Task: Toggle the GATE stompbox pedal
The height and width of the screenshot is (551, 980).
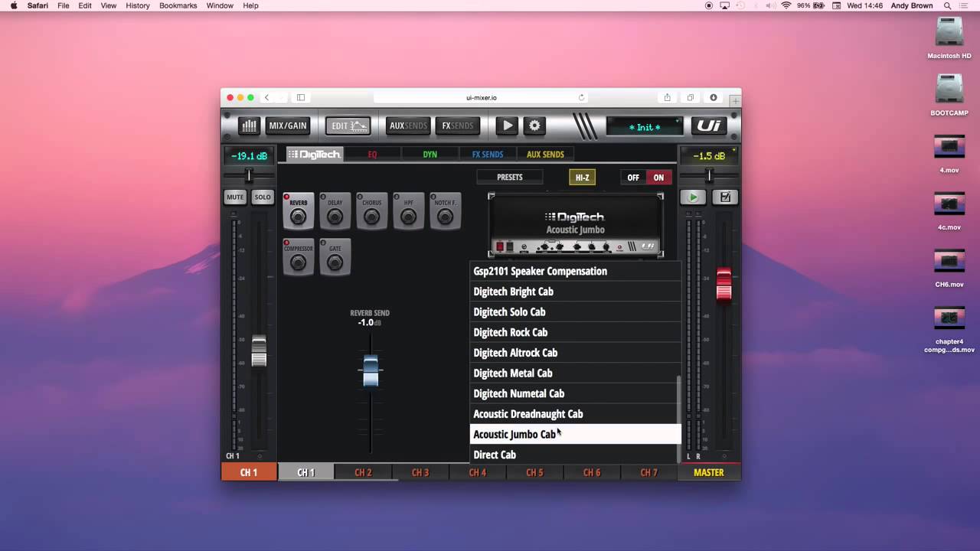Action: click(335, 257)
